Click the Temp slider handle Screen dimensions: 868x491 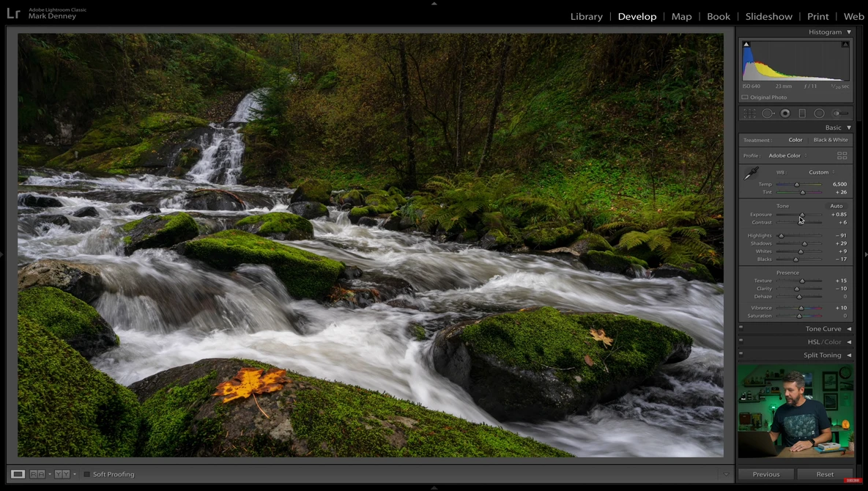797,185
